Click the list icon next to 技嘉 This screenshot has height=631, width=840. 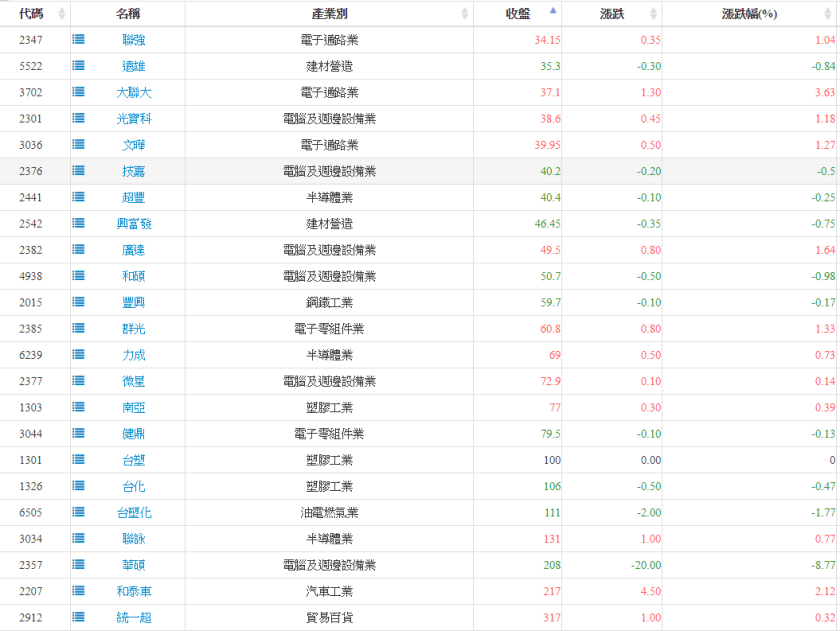(79, 171)
